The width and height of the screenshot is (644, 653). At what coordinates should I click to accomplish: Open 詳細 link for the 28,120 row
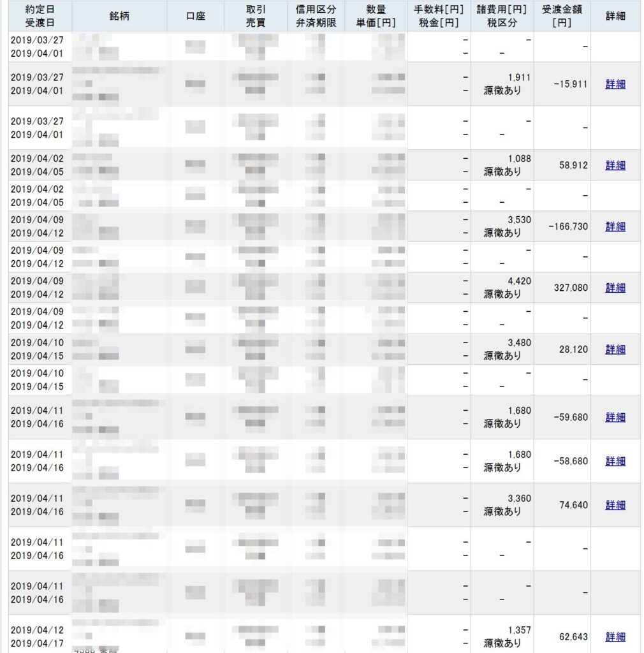pyautogui.click(x=615, y=349)
